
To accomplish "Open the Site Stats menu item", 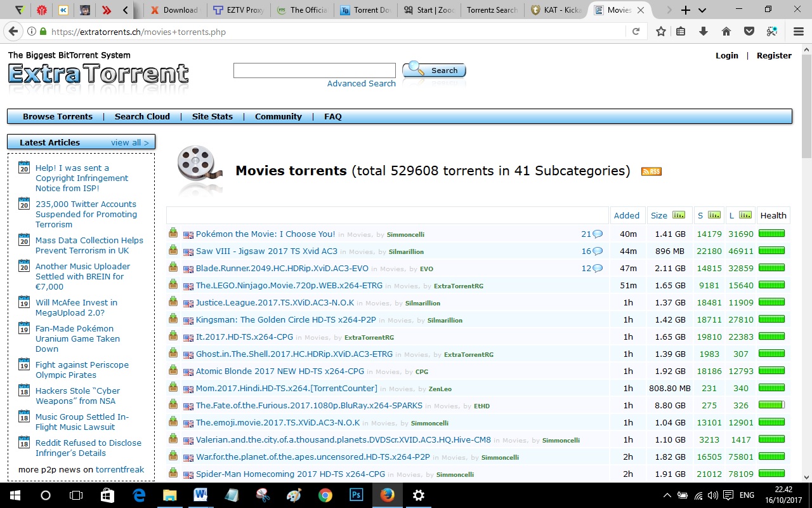I will point(213,117).
